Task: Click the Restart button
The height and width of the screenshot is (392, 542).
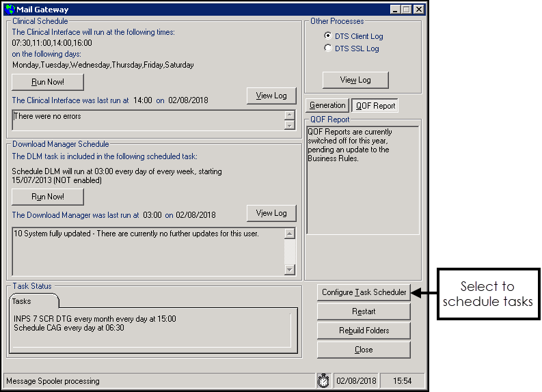Action: tap(364, 311)
